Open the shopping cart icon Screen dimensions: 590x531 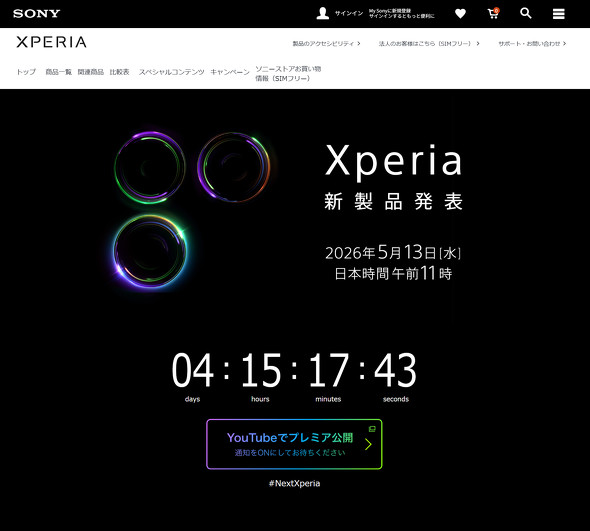pos(493,13)
